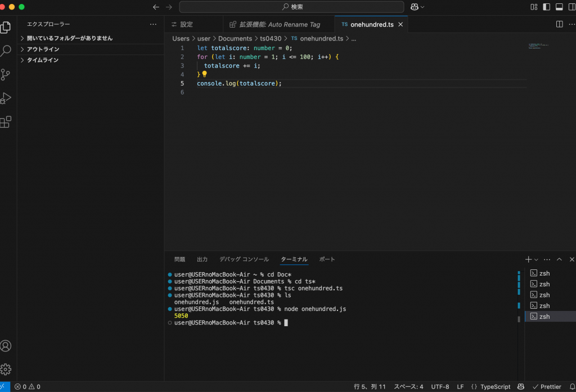Click the search command center field
This screenshot has height=392, width=576.
[x=292, y=7]
